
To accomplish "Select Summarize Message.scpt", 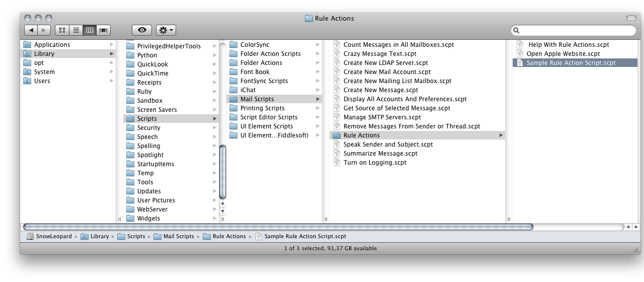I will 380,154.
